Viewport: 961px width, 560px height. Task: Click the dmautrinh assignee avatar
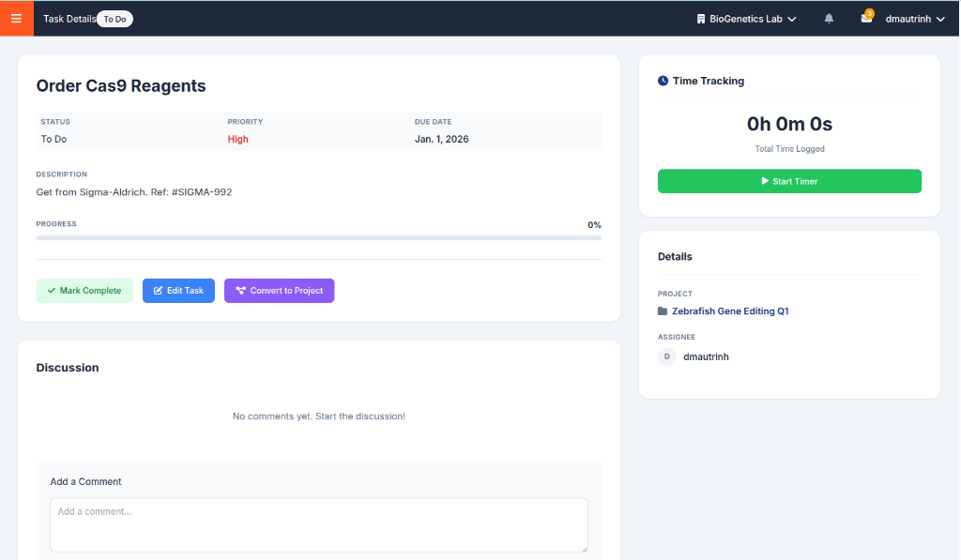pyautogui.click(x=666, y=356)
